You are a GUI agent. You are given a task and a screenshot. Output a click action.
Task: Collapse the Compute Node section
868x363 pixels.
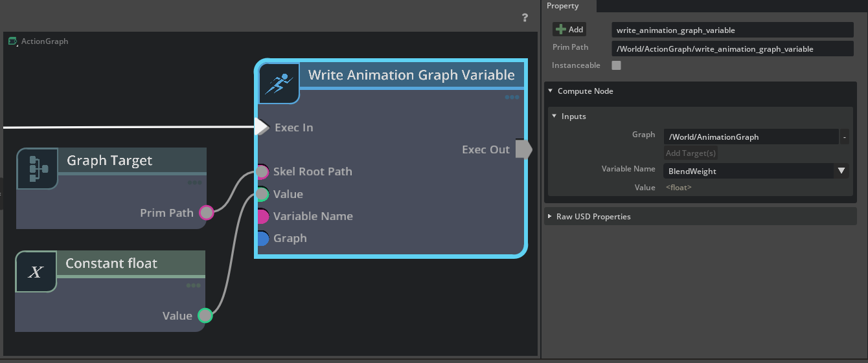tap(551, 91)
